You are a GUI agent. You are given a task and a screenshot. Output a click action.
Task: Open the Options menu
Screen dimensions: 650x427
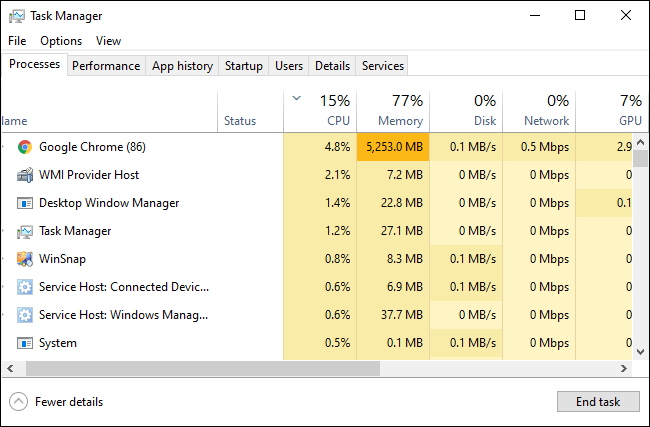pos(61,41)
